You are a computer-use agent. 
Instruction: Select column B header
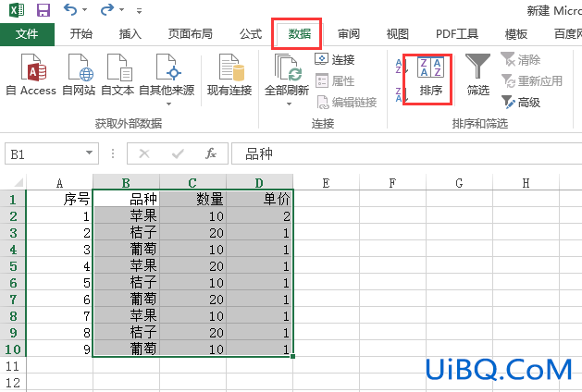[x=126, y=182]
